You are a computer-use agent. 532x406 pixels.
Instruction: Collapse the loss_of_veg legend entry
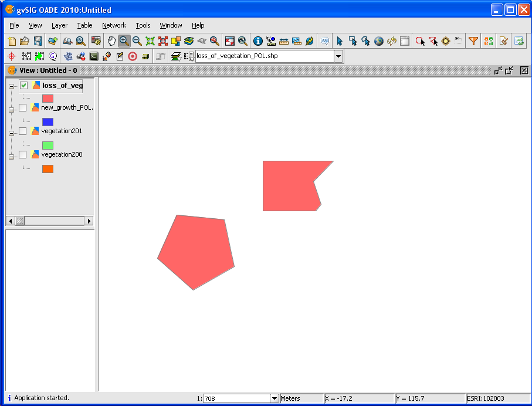11,85
